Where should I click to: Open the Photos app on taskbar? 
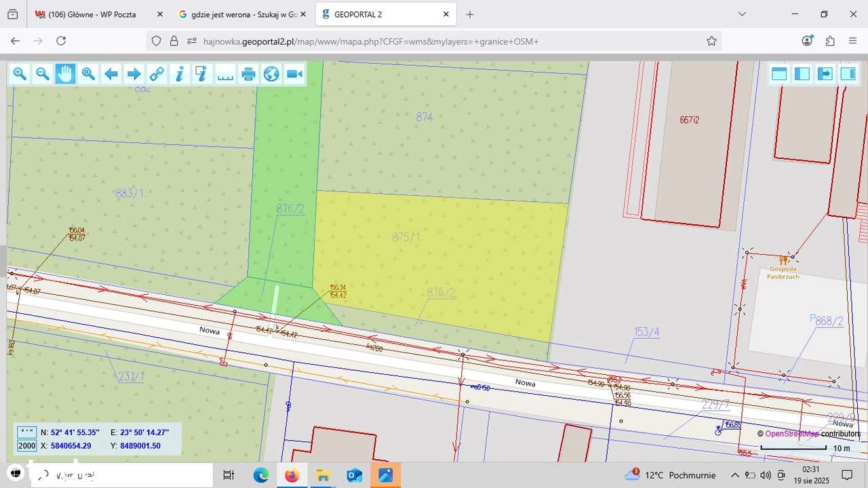coord(385,475)
